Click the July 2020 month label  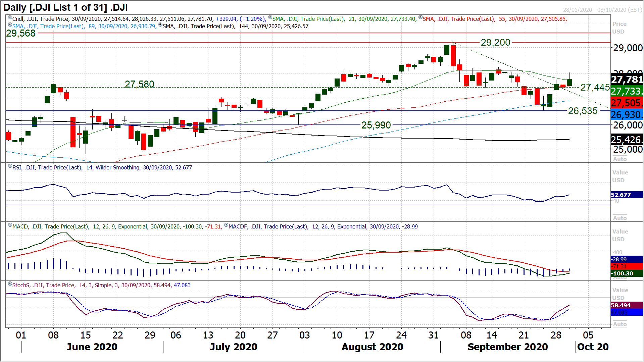point(234,347)
